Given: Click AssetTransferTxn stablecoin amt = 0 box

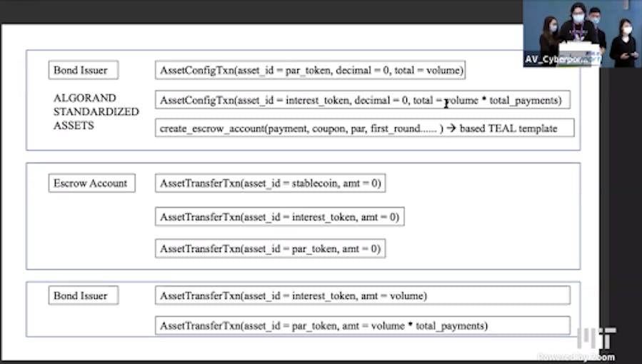Looking at the screenshot, I should pos(270,183).
